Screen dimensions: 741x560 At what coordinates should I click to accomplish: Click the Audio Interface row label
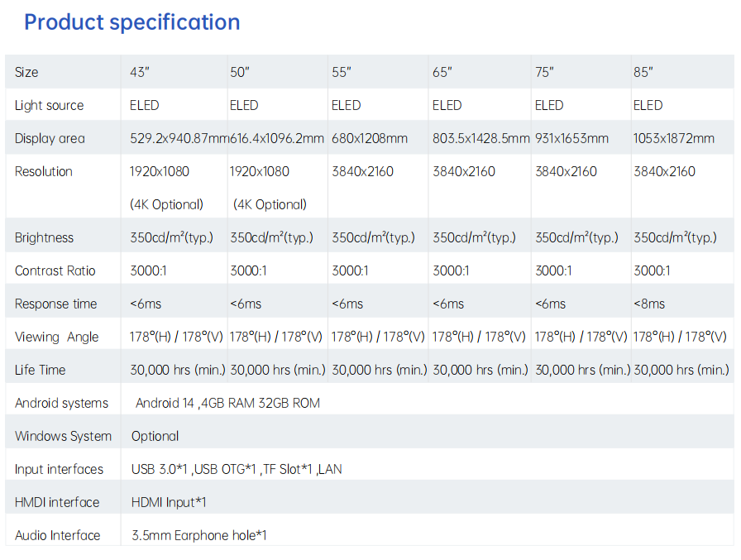57,535
